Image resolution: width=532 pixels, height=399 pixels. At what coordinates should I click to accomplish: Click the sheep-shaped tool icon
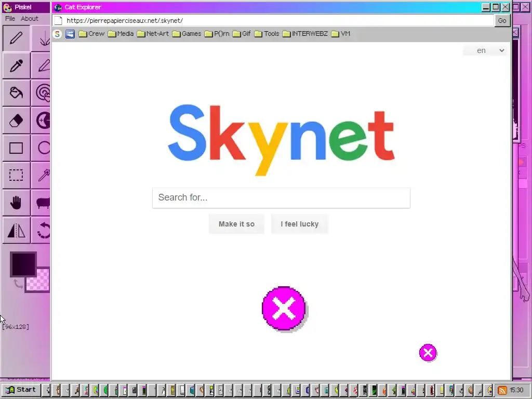41,203
